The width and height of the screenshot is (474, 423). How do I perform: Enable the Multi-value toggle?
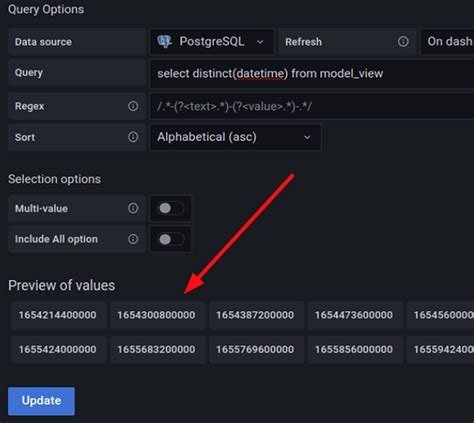(x=171, y=208)
